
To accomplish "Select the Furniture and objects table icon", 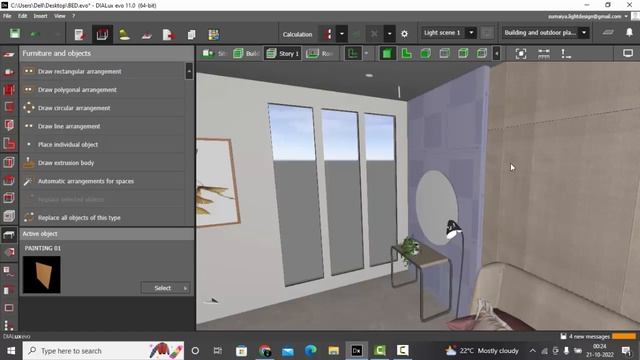I will [x=9, y=234].
